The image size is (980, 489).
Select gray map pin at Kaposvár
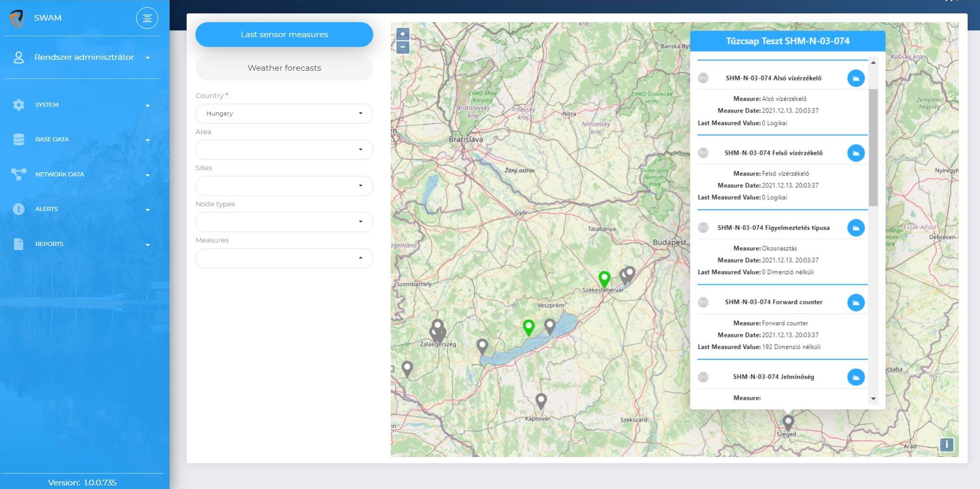point(541,400)
